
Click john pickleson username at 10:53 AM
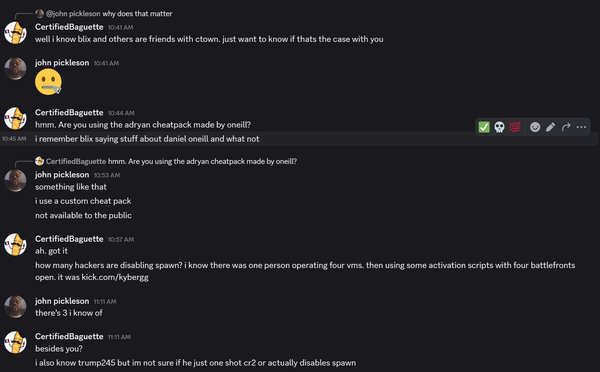tap(62, 175)
